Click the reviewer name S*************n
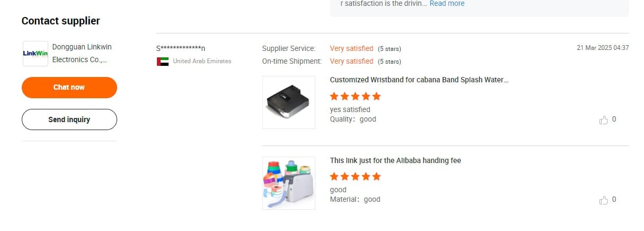Viewport: 644px width, 231px height. click(x=181, y=48)
